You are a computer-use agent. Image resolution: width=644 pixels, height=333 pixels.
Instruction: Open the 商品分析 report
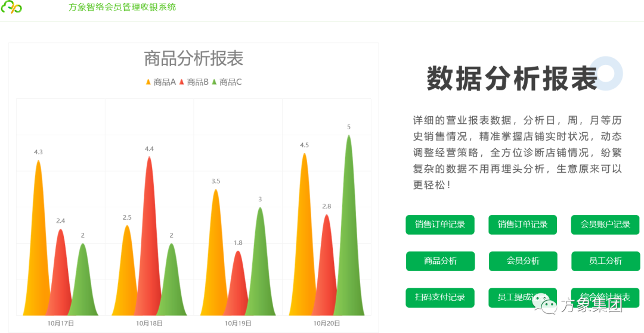point(440,261)
